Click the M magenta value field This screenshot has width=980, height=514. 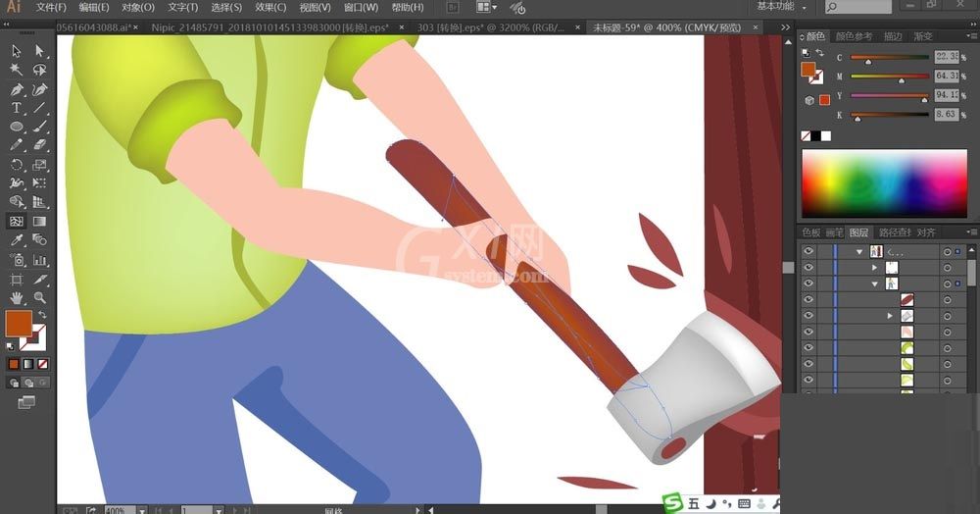947,76
